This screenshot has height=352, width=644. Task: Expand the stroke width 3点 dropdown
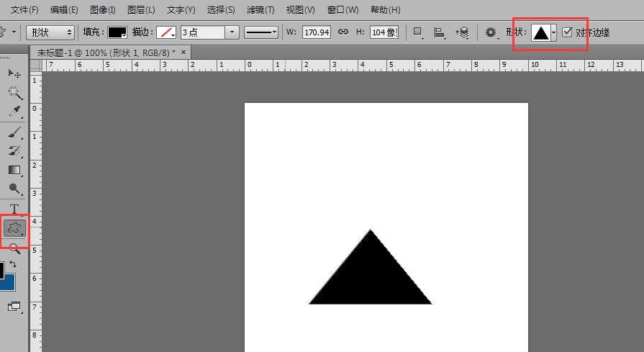pos(232,32)
